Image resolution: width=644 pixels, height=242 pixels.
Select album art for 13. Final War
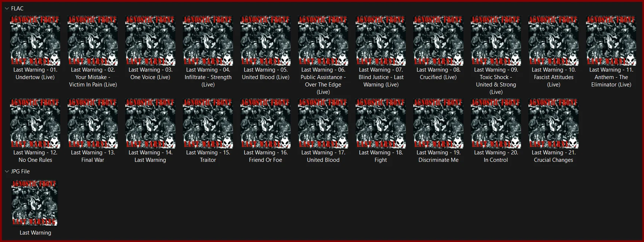(x=93, y=123)
